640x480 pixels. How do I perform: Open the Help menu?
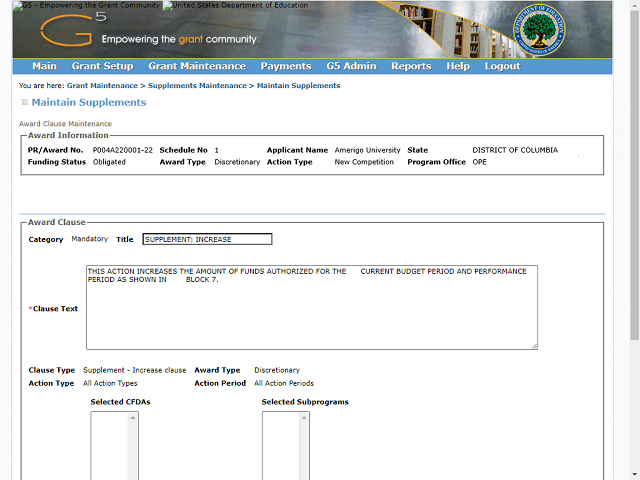click(458, 66)
